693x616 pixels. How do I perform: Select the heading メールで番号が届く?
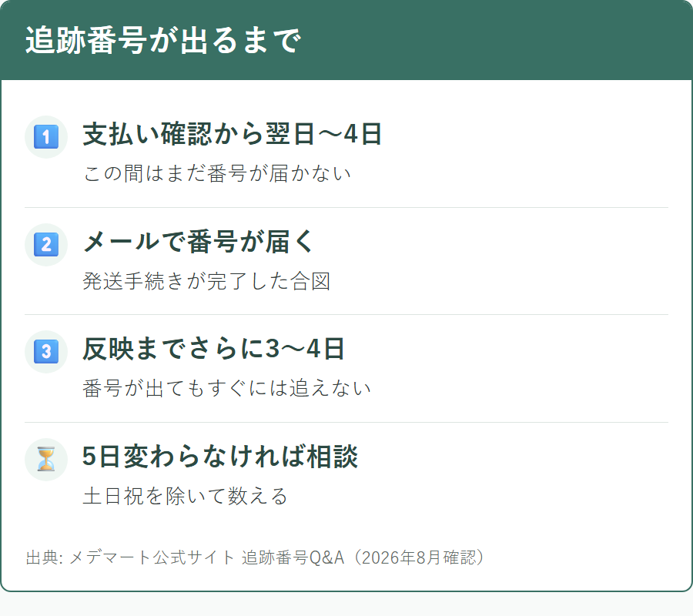click(x=199, y=241)
